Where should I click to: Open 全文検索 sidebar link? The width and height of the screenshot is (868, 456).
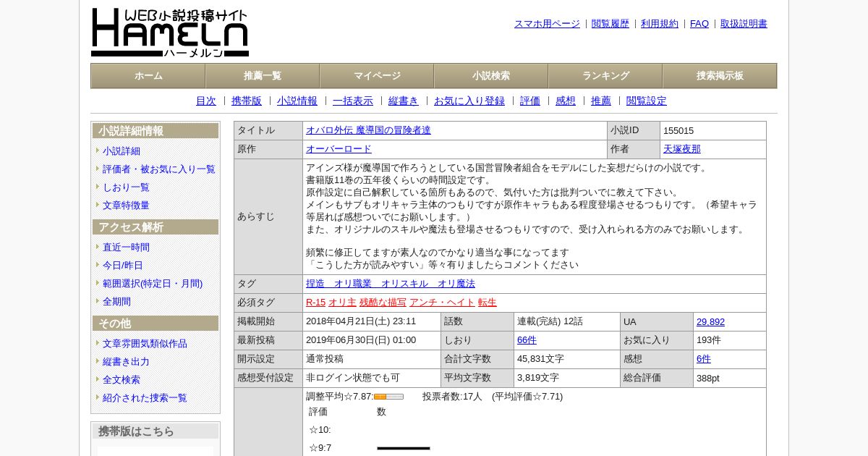tap(122, 380)
